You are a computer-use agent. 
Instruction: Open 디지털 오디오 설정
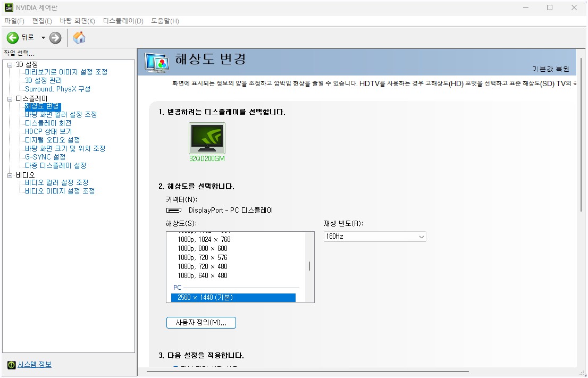tap(53, 140)
